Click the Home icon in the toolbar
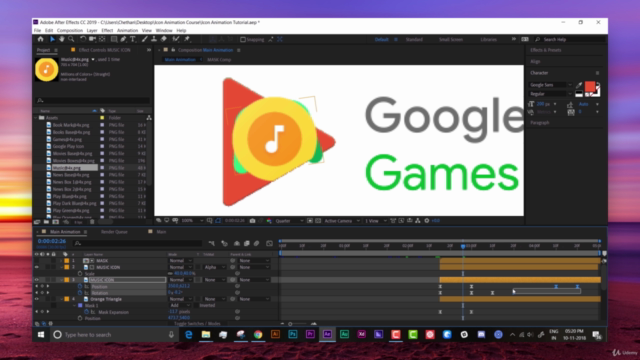Screen dimensions: 640x360 coord(40,39)
